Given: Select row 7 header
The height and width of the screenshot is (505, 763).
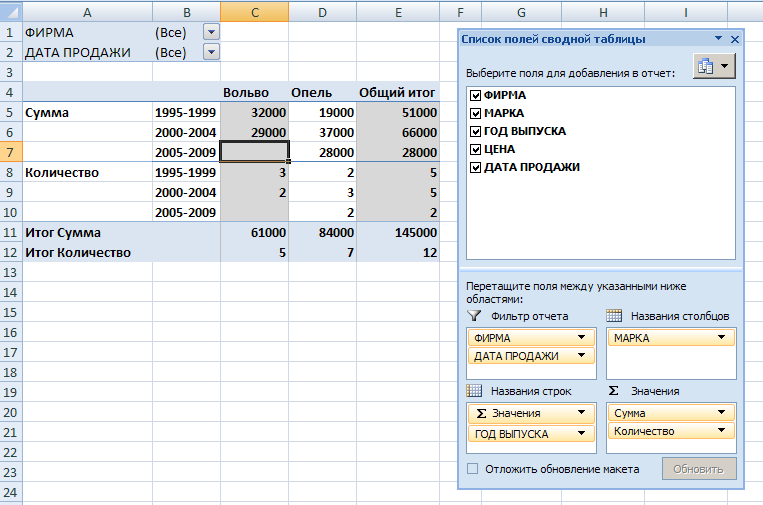Looking at the screenshot, I should click(x=11, y=152).
